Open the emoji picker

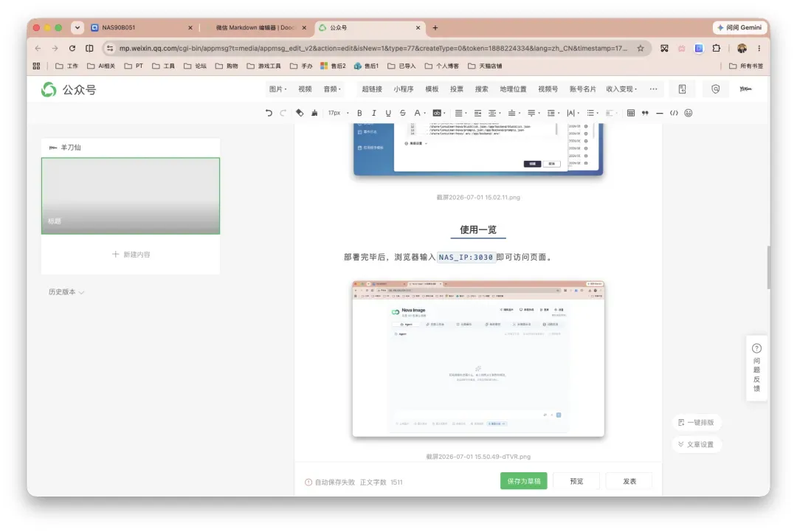coord(689,114)
